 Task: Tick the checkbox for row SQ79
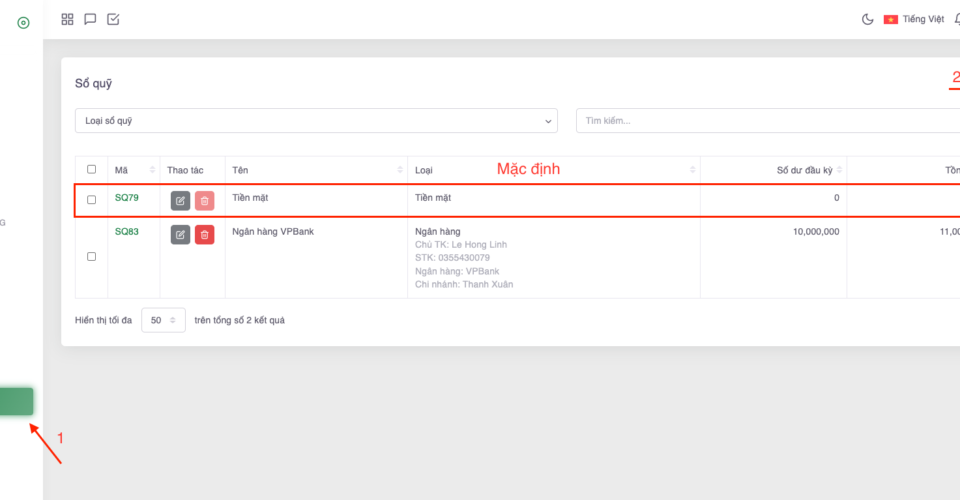tap(92, 200)
